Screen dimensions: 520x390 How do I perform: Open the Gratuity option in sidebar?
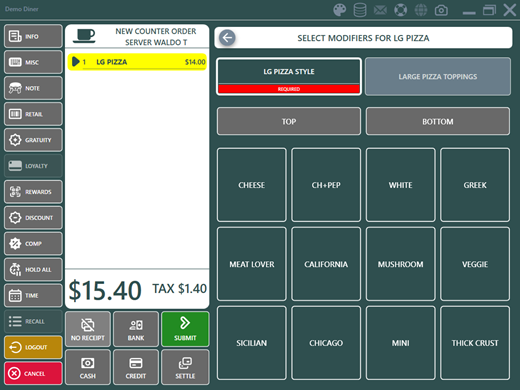(x=33, y=140)
